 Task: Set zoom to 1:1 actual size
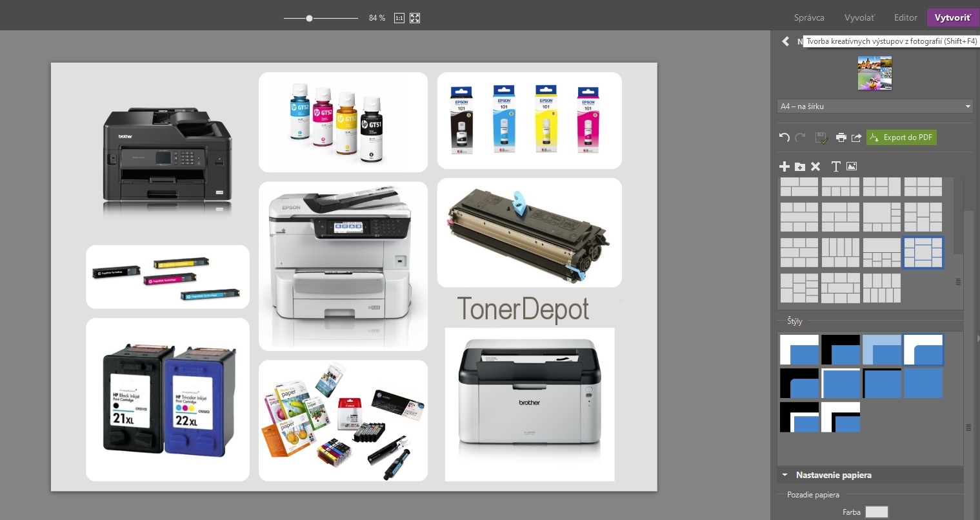click(x=399, y=18)
